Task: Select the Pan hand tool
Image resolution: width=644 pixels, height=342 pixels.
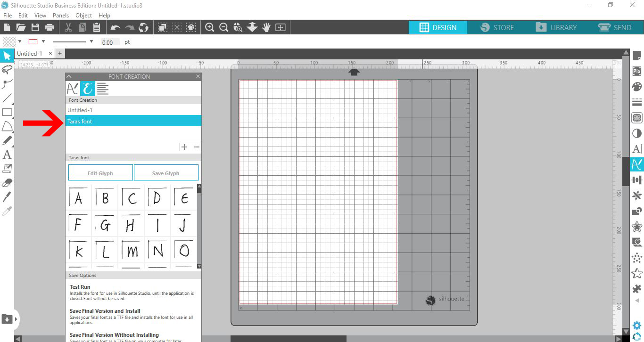Action: pyautogui.click(x=266, y=27)
